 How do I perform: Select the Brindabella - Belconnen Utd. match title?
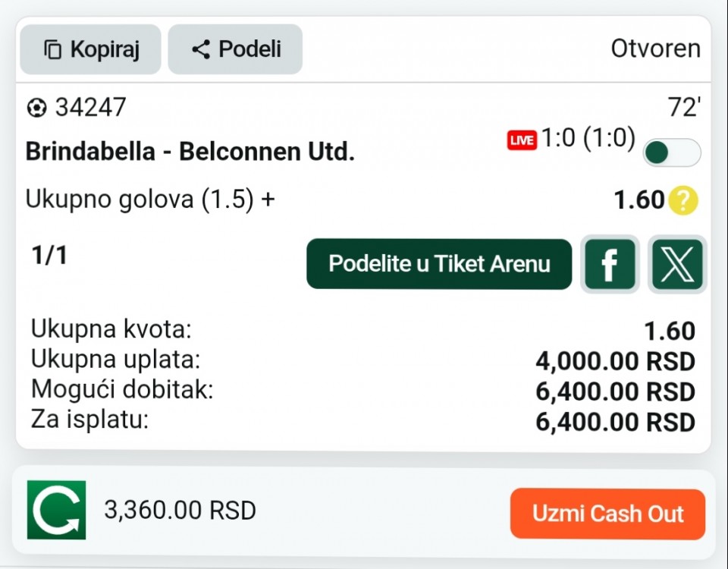(x=190, y=152)
